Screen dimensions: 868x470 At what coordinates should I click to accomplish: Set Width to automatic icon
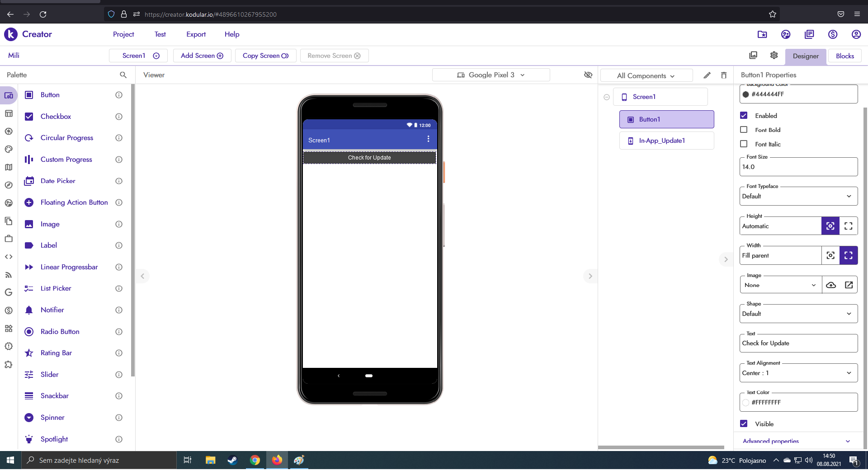830,255
